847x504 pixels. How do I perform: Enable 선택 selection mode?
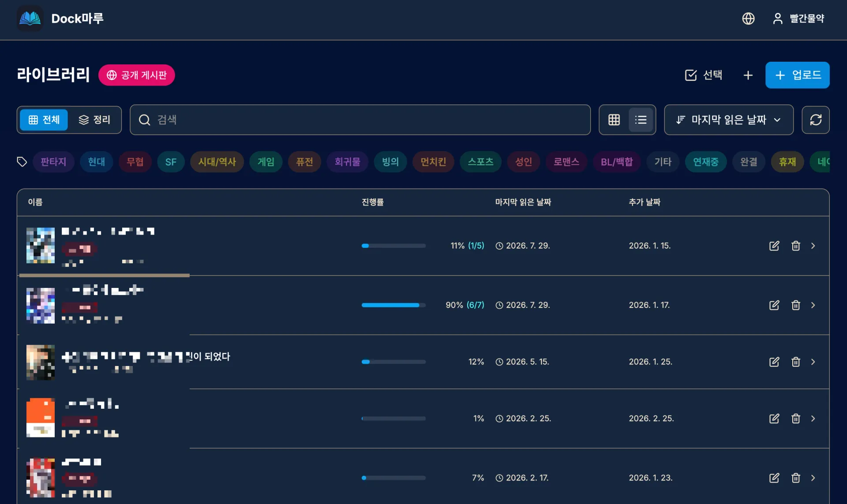704,75
